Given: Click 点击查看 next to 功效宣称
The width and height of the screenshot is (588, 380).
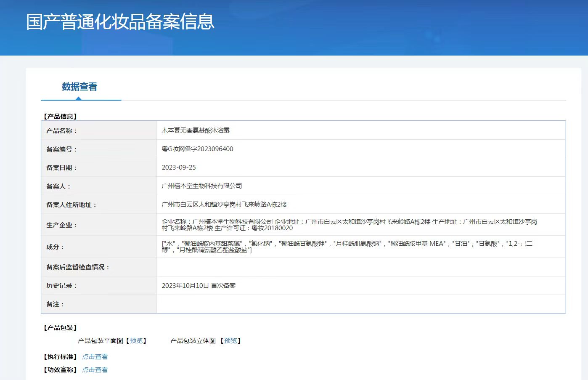Looking at the screenshot, I should coord(95,370).
